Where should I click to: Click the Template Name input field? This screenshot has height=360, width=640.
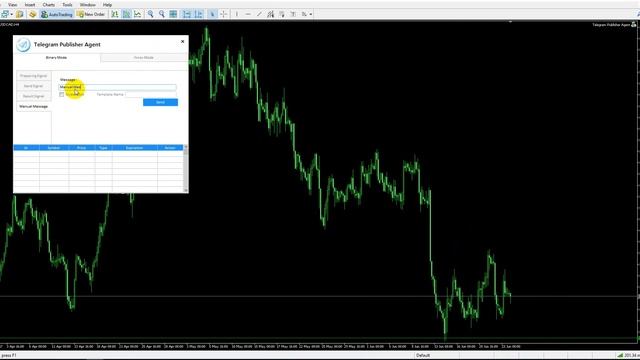151,94
